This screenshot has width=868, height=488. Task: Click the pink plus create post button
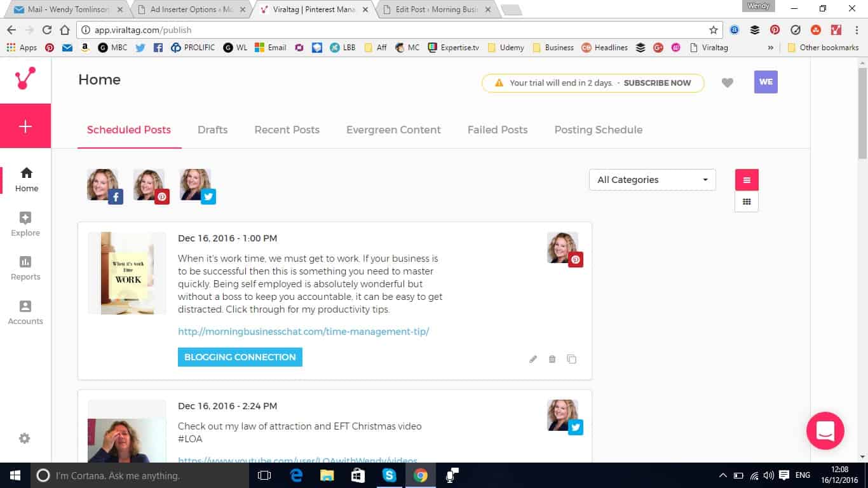(x=25, y=126)
